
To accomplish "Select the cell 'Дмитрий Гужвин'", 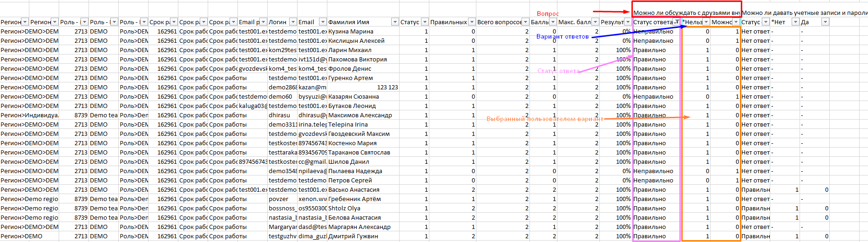I will point(363,236).
